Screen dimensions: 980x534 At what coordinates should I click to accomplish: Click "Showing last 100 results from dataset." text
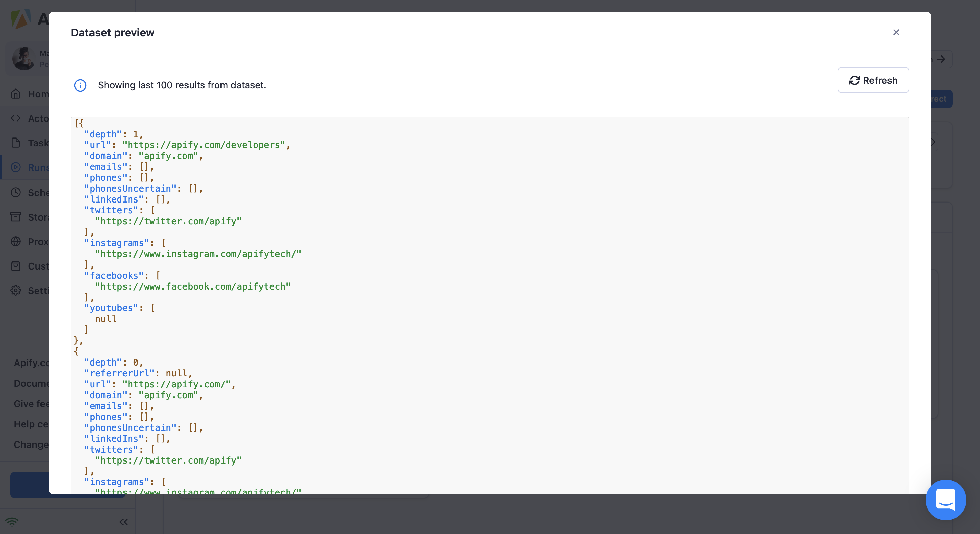(182, 85)
